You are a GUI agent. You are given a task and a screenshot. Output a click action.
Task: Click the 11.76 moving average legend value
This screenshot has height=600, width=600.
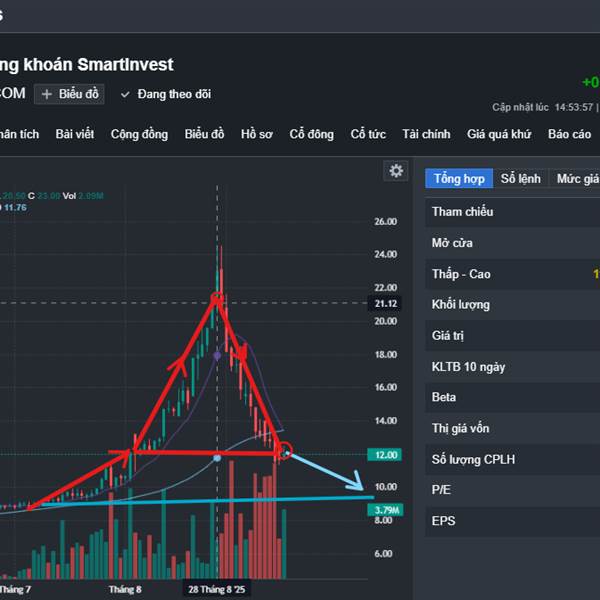click(15, 208)
